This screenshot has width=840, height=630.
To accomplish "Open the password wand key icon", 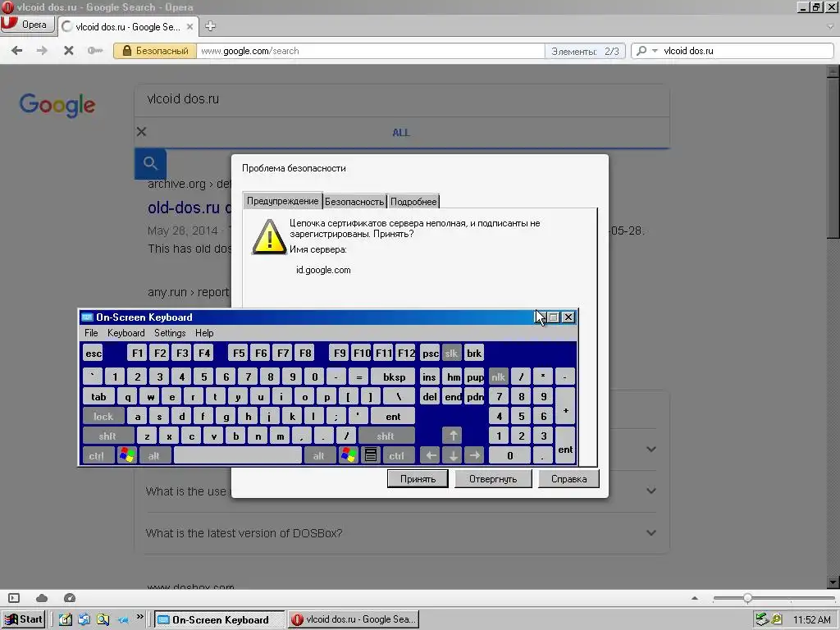I will tap(95, 51).
